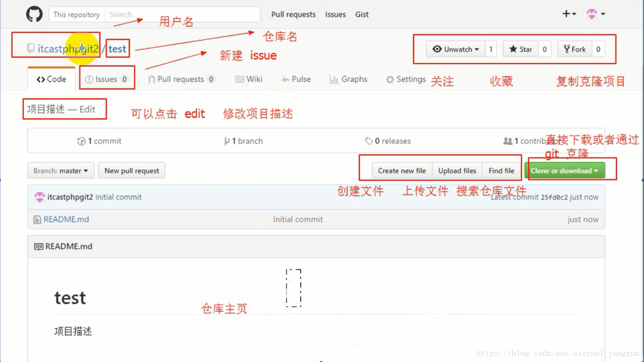View watchers count next to Unwatch
The width and height of the screenshot is (644, 362).
pyautogui.click(x=491, y=49)
